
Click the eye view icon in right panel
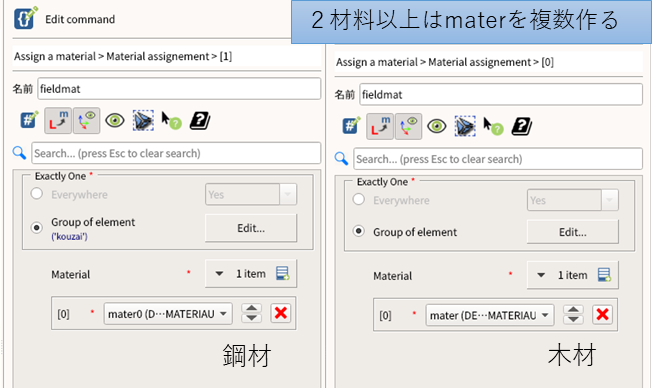pyautogui.click(x=437, y=126)
